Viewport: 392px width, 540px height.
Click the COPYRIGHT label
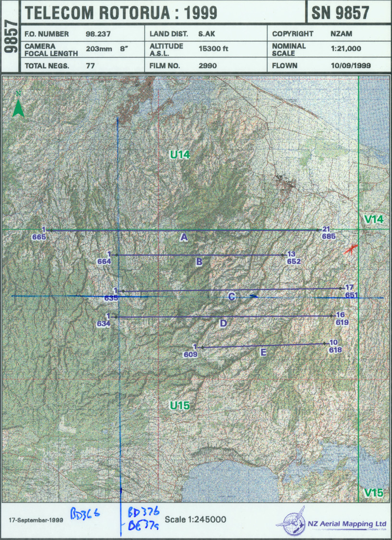(x=293, y=34)
